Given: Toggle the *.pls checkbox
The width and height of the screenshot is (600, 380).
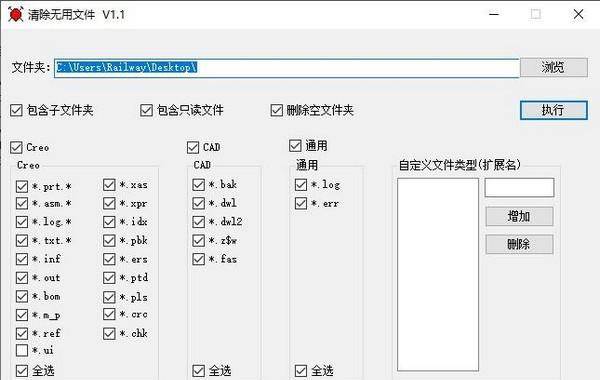Looking at the screenshot, I should tap(109, 297).
